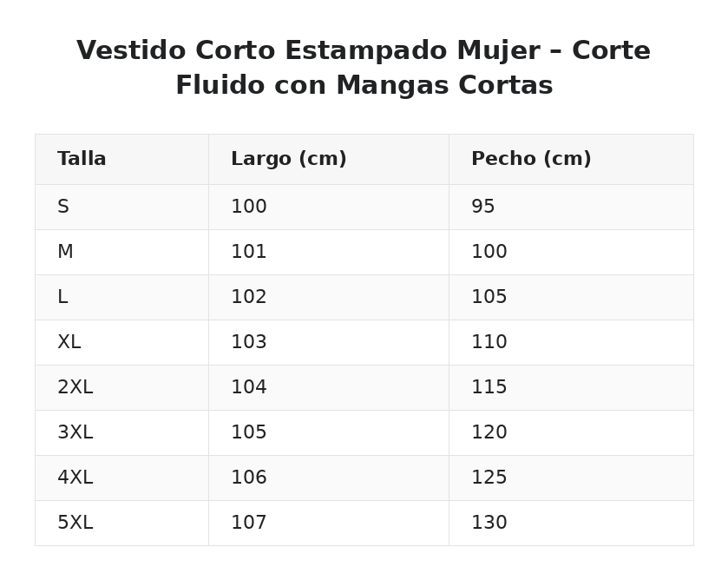This screenshot has width=728, height=580.
Task: Select the Talla column header
Action: click(122, 160)
